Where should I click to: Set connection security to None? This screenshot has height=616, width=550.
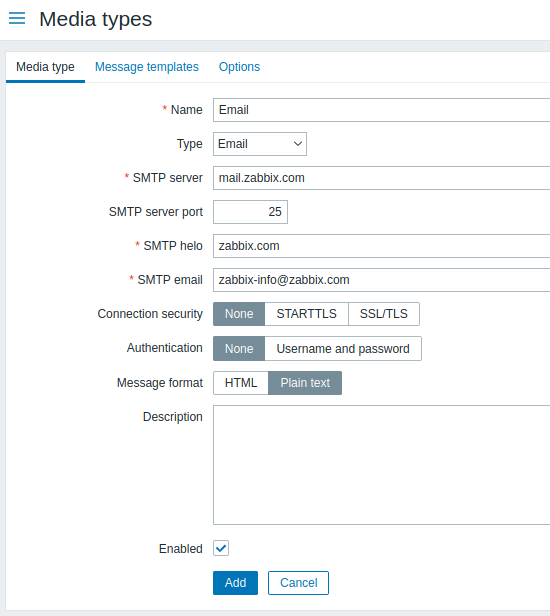tap(239, 314)
